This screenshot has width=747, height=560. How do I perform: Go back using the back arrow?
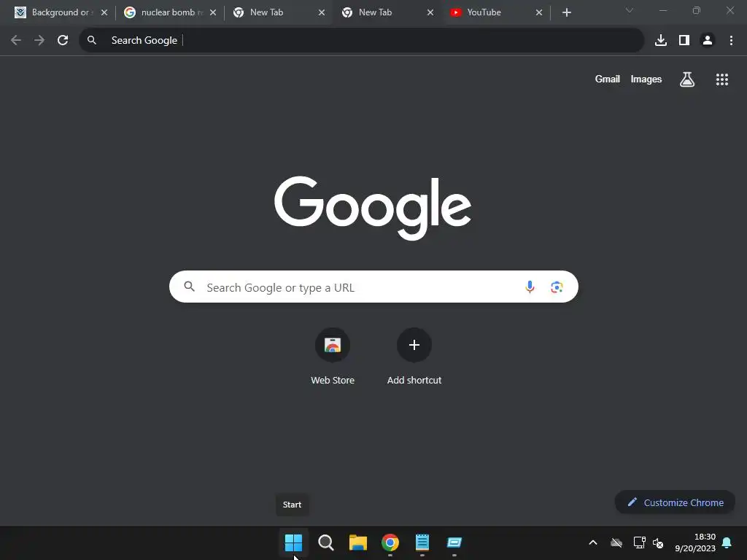16,41
